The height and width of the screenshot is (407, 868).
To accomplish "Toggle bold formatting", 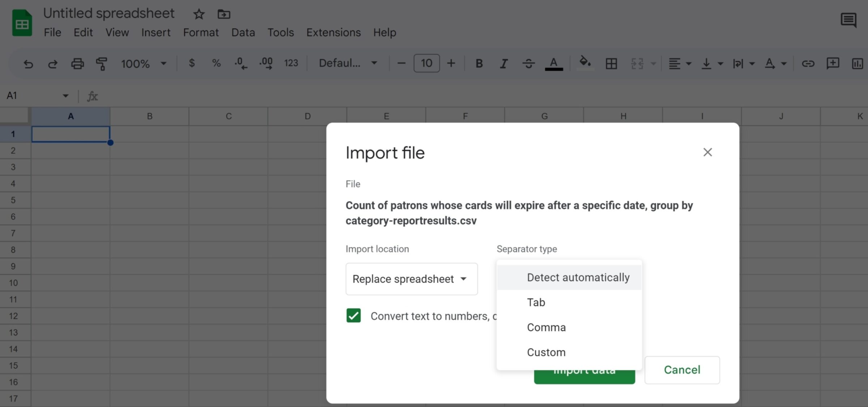I will click(479, 64).
